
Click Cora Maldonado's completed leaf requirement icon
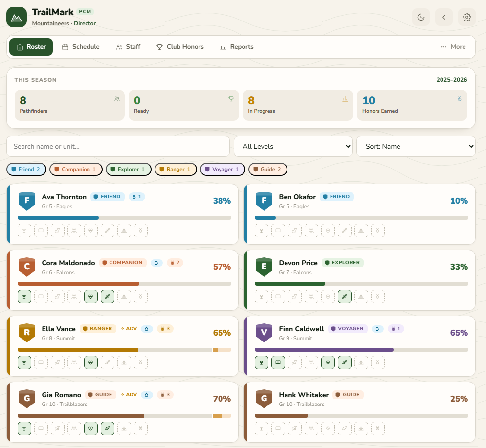pyautogui.click(x=108, y=297)
